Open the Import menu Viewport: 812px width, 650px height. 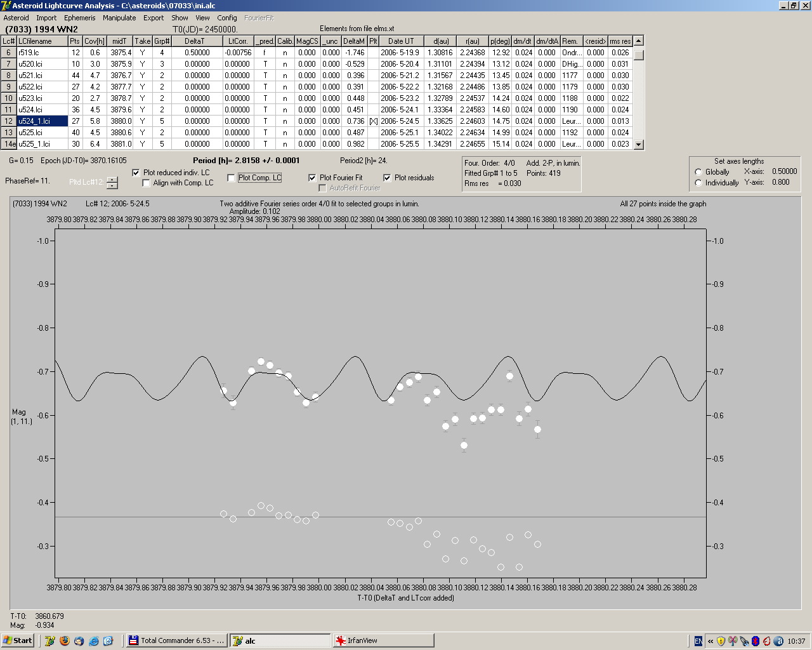click(x=46, y=18)
